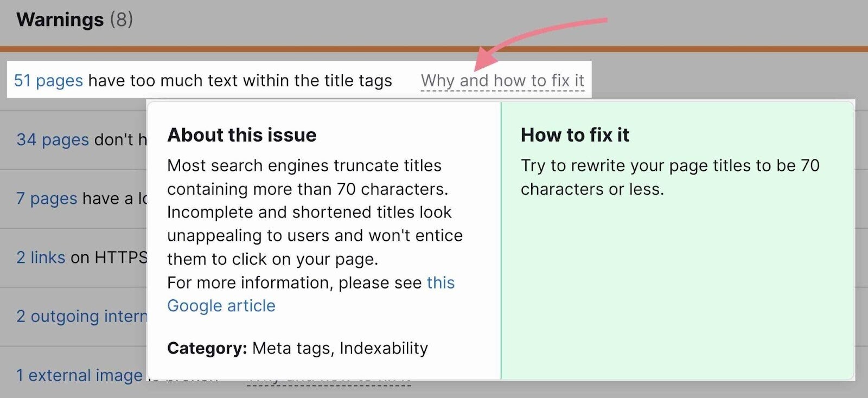868x398 pixels.
Task: Select the "About this issue" heading
Action: pos(241,135)
